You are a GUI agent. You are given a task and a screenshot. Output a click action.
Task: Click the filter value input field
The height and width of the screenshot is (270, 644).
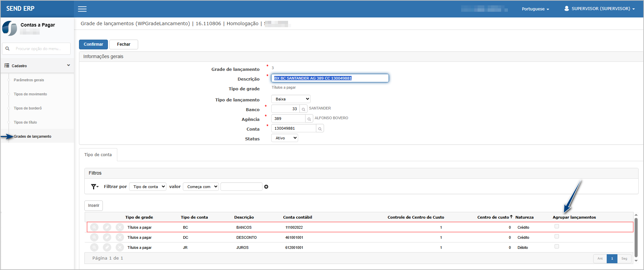tap(241, 187)
